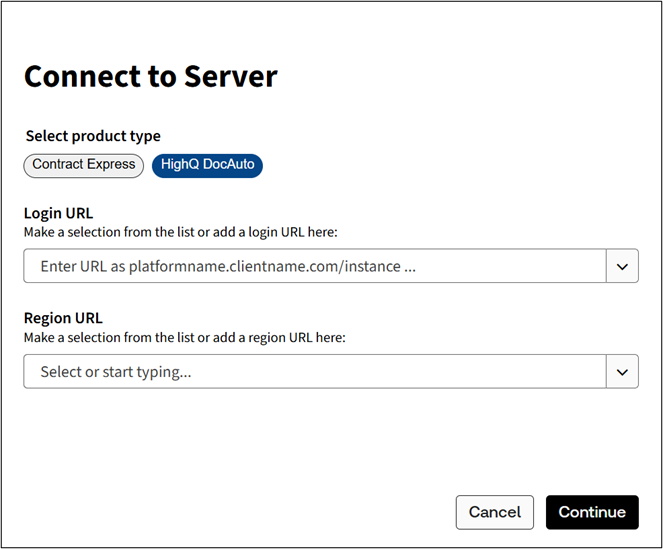Screen dimensions: 663x549
Task: Deselect the highlighted blue HighQ DocAuto pill
Action: pos(207,165)
